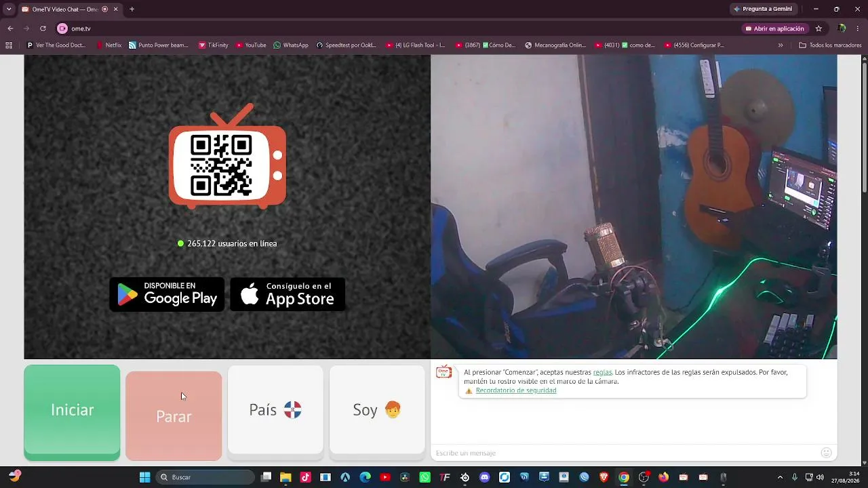
Task: Click the Escribe un mensaje input field
Action: (x=625, y=453)
